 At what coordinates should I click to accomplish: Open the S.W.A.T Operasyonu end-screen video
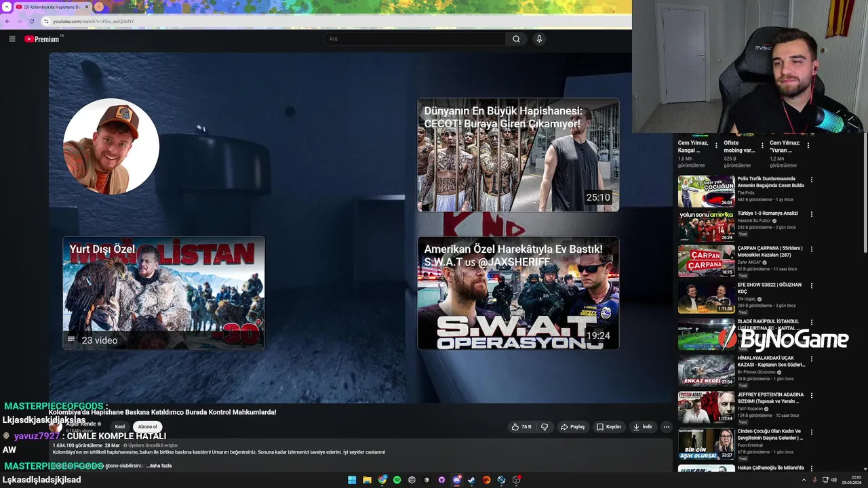518,293
